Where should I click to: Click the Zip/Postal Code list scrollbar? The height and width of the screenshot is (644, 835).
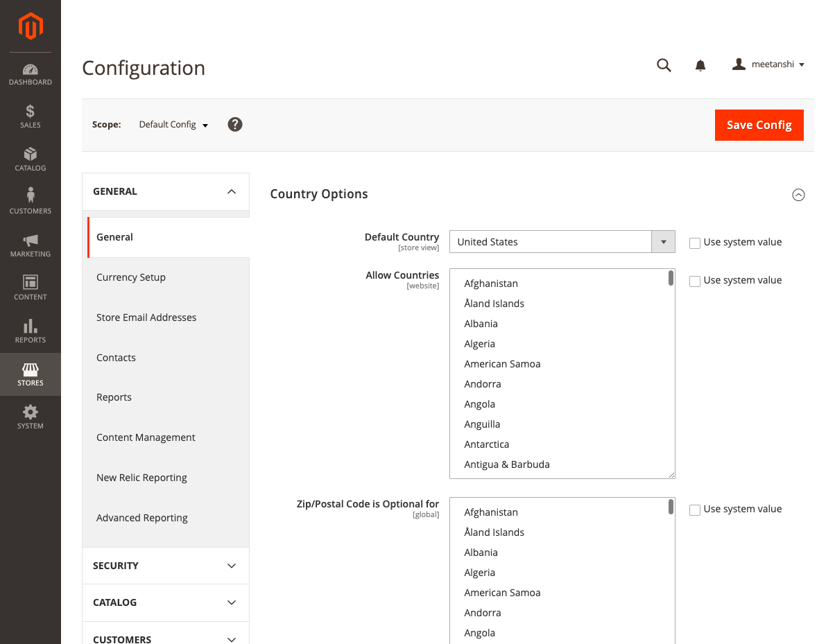pyautogui.click(x=671, y=507)
